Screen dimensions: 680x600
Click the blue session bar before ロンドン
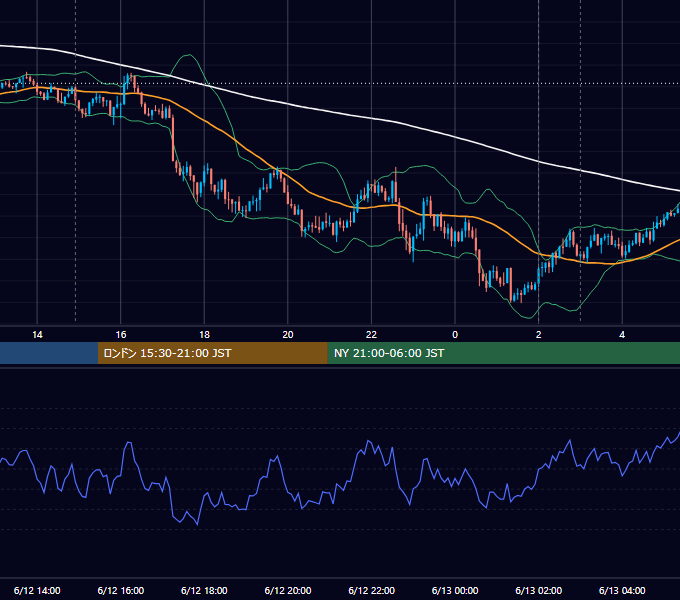(x=49, y=353)
